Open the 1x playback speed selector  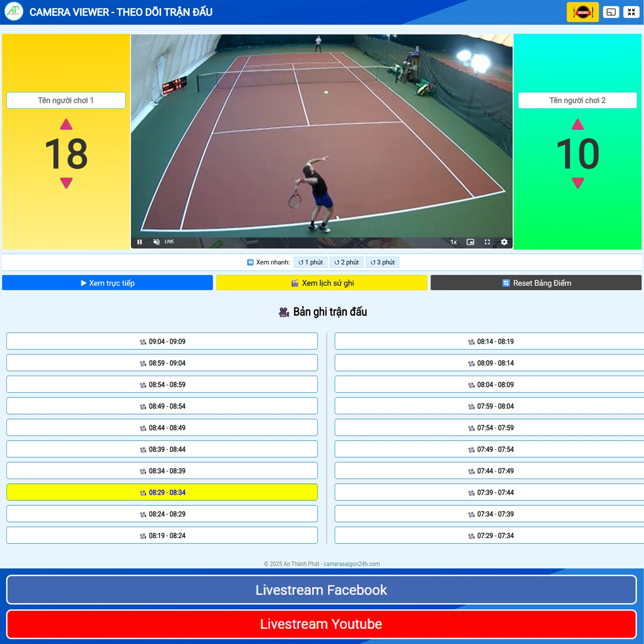point(453,242)
